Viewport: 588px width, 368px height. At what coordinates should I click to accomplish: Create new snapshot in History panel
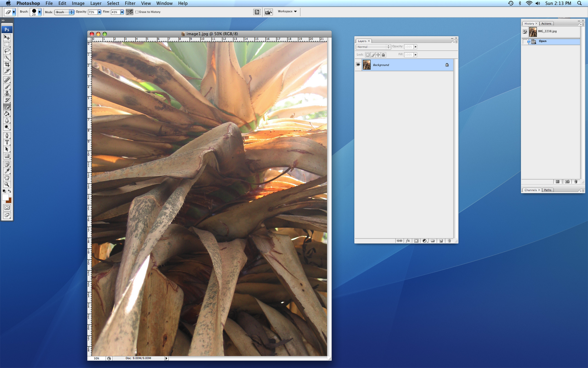(567, 182)
